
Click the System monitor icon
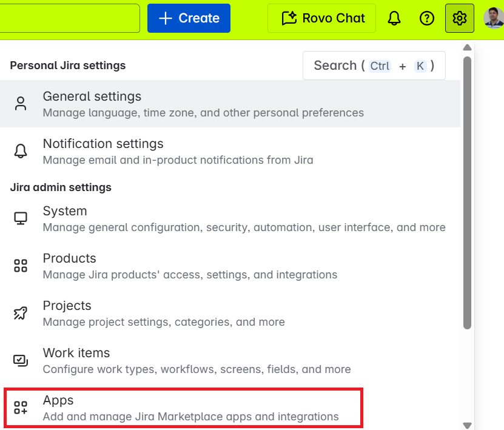point(21,218)
